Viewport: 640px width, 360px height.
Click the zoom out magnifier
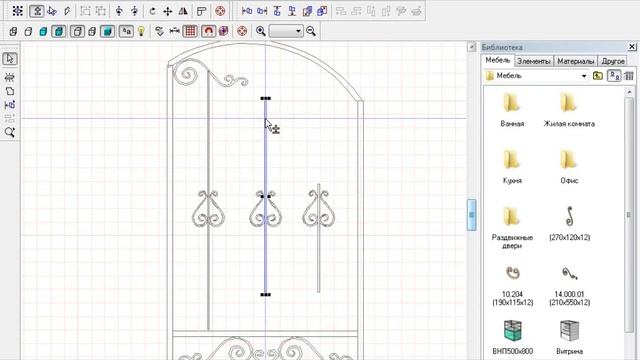[x=311, y=31]
